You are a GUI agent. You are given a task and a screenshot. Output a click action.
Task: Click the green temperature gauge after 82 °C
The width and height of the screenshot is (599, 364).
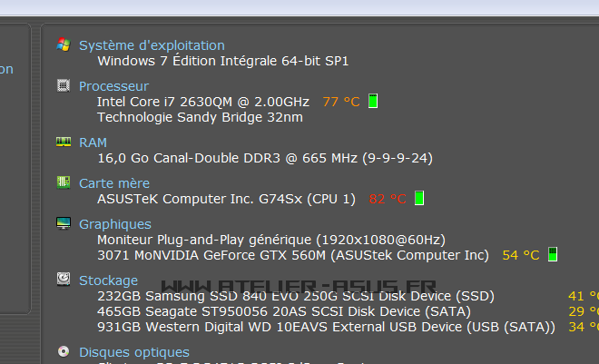coord(419,198)
